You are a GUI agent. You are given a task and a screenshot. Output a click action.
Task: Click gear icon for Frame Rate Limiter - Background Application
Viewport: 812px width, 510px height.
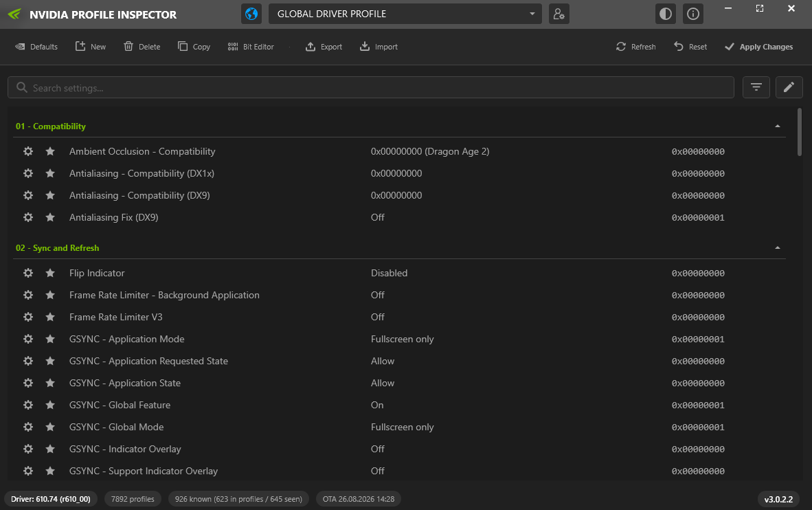point(28,295)
